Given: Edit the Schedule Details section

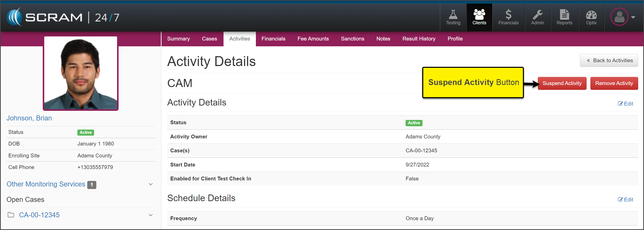Looking at the screenshot, I should tap(626, 199).
